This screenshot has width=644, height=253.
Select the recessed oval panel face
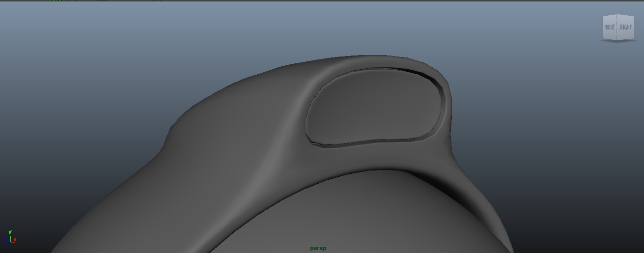(373, 106)
